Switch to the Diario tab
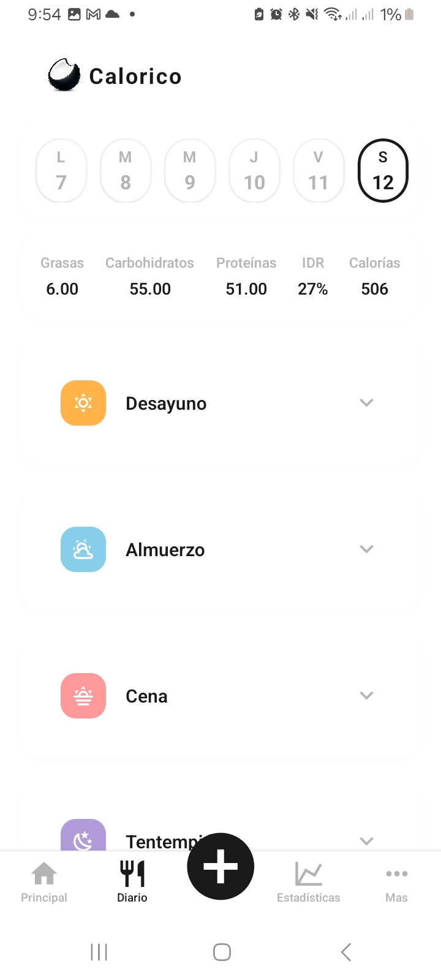 coord(132,882)
